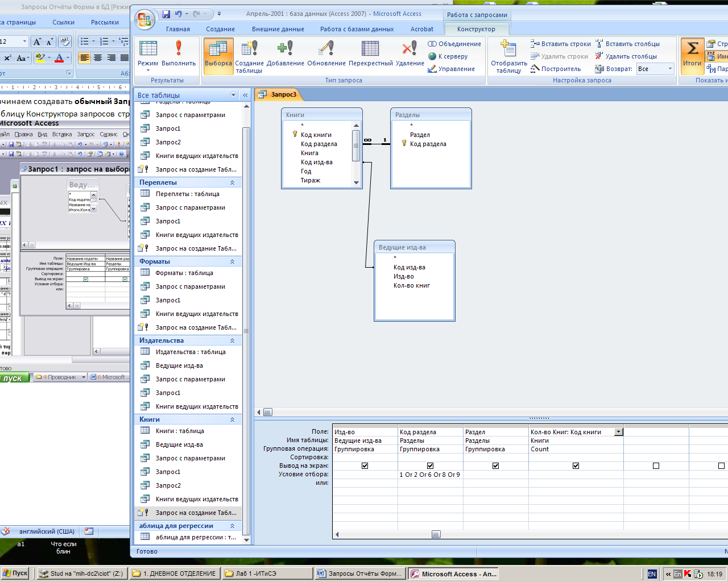Click EN language indicator in tray
Screen dimensions: 728x582
coord(652,574)
